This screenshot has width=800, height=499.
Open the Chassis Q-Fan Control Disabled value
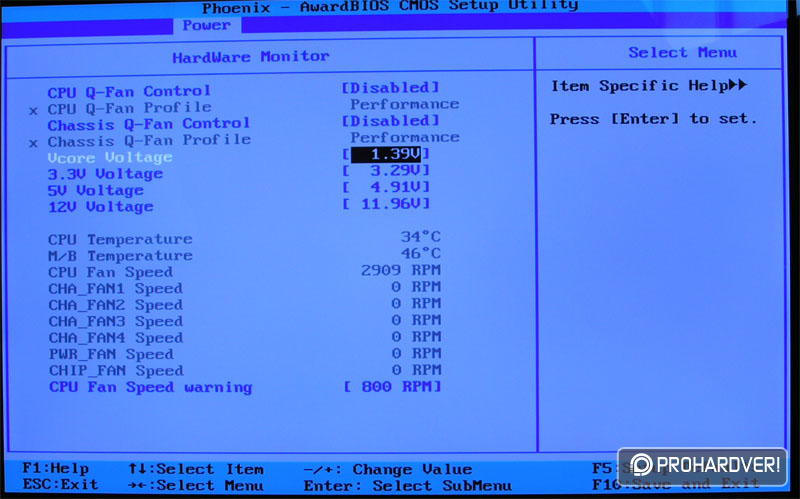click(x=390, y=121)
